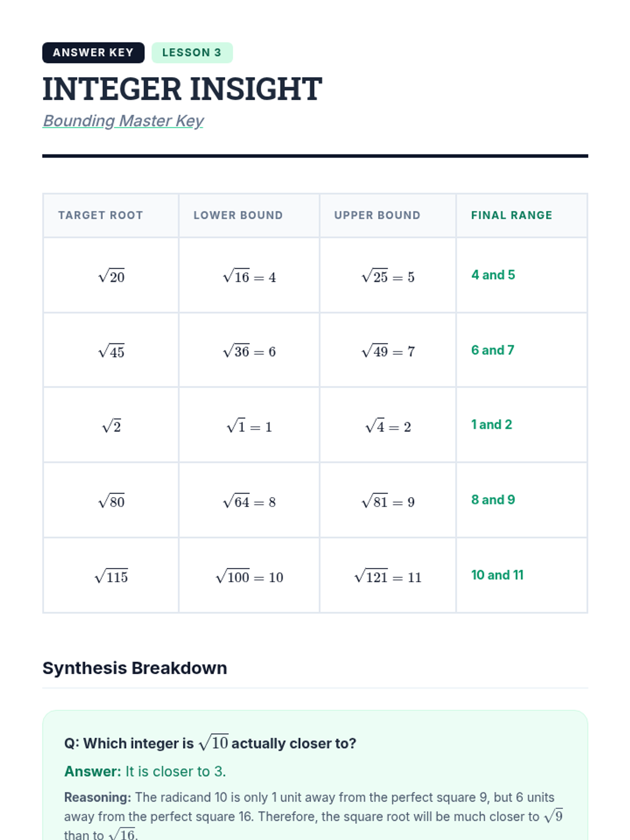
Task: Click the square root of 4 equals 2 cell
Action: [388, 426]
